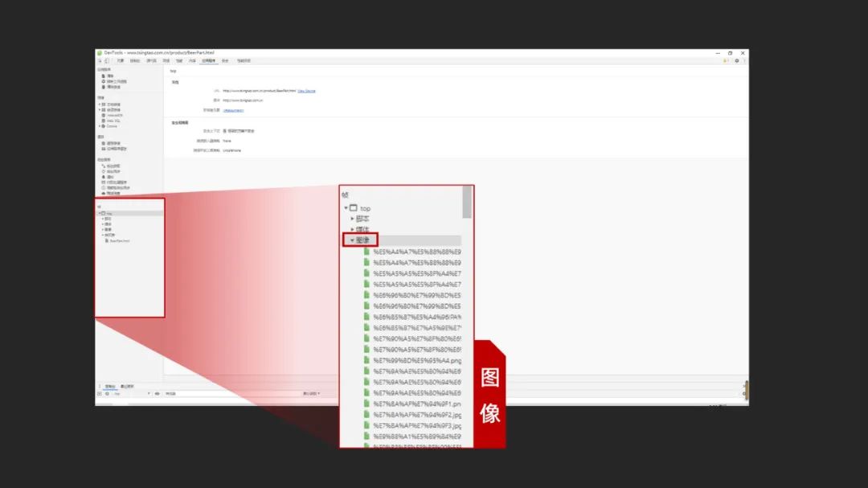Switch to the second drawer tab

click(127, 386)
